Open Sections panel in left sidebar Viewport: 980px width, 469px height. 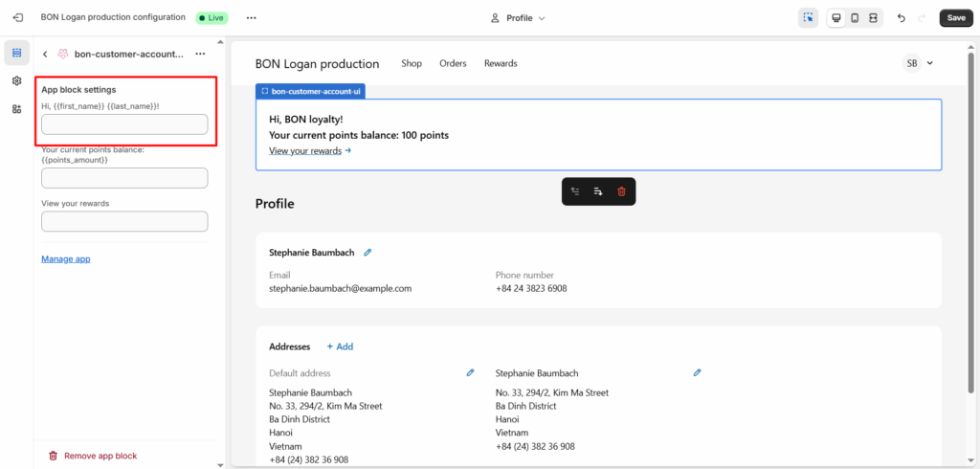(x=16, y=54)
